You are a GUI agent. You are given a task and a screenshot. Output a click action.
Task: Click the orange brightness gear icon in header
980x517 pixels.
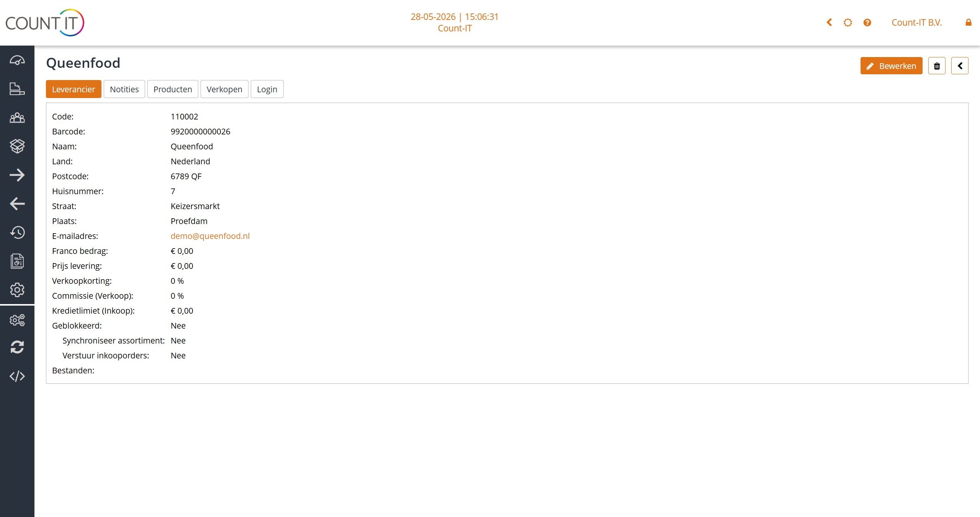(x=848, y=23)
